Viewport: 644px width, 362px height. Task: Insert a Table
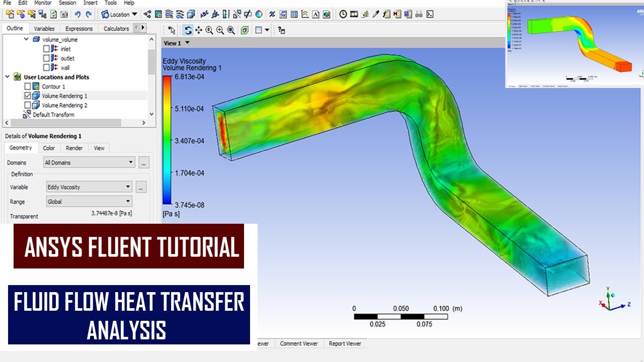pos(294,15)
